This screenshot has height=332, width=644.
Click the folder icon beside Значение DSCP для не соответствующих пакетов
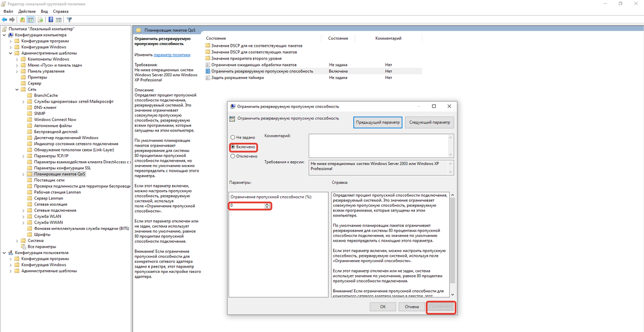pyautogui.click(x=208, y=46)
